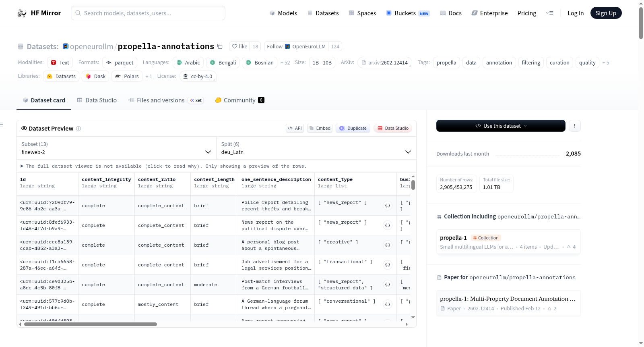This screenshot has height=347, width=644.
Task: Switch to the Dataset card tab
Action: click(x=43, y=100)
